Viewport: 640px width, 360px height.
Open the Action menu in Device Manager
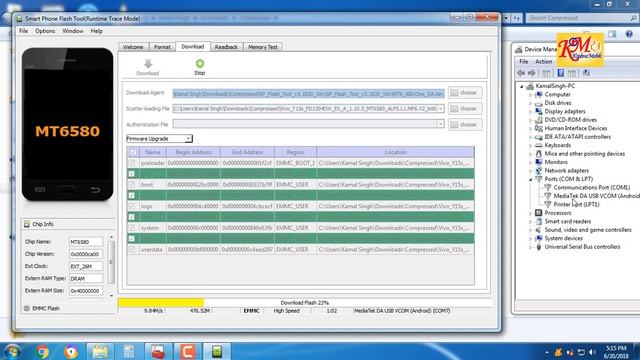(544, 62)
